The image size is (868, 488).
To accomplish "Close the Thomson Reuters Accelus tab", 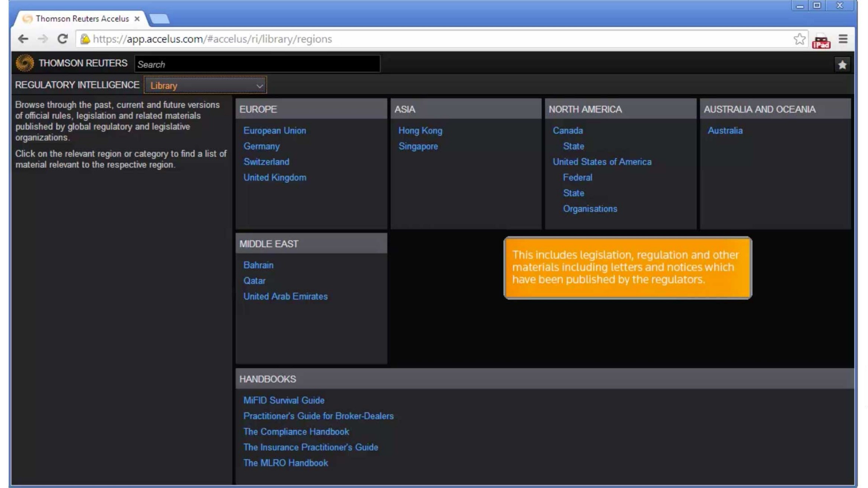I will (x=137, y=19).
